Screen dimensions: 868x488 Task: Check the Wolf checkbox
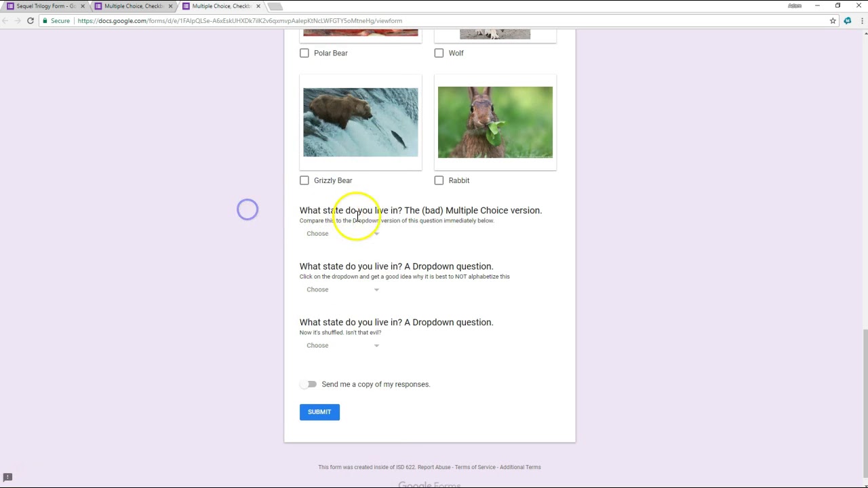[439, 53]
